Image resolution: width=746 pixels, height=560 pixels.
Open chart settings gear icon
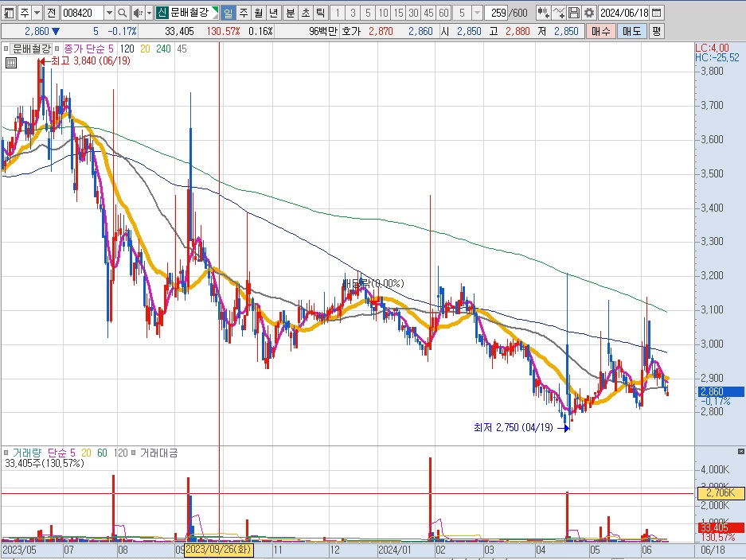pyautogui.click(x=589, y=13)
